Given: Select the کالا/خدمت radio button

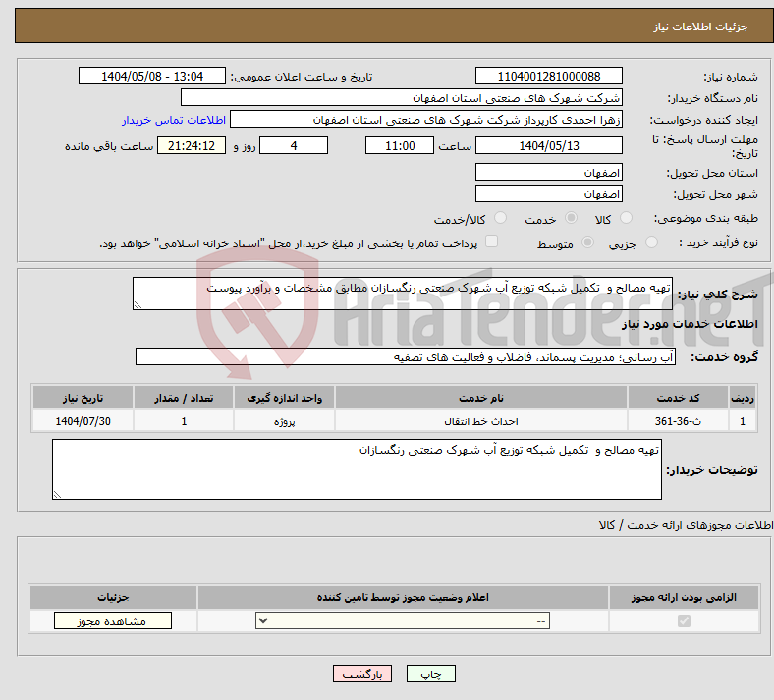Looking at the screenshot, I should pos(501,218).
